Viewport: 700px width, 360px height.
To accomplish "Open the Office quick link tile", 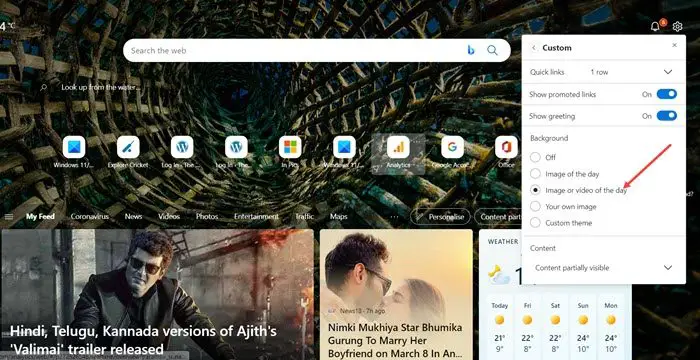I will 506,153.
